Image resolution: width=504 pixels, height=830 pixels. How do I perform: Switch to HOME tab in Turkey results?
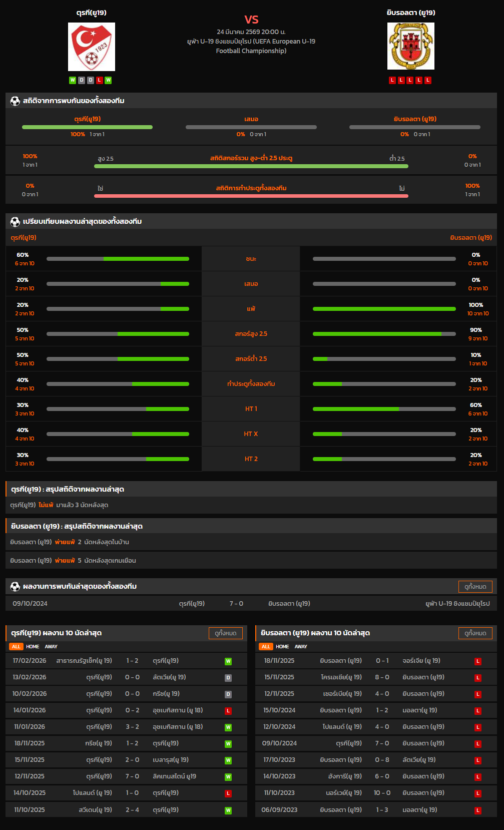coord(33,647)
